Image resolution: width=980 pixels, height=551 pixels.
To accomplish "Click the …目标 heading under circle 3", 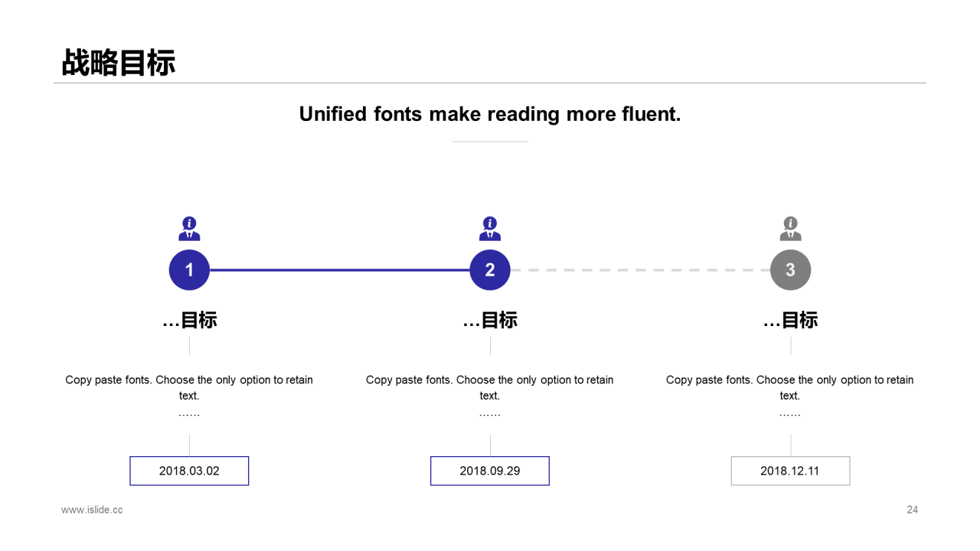I will point(790,320).
